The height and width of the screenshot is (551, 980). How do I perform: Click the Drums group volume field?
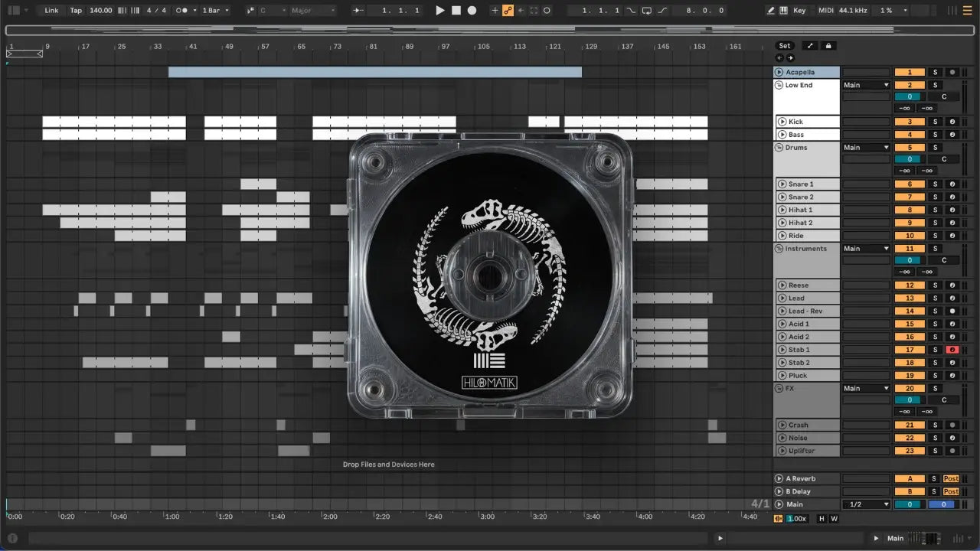909,159
